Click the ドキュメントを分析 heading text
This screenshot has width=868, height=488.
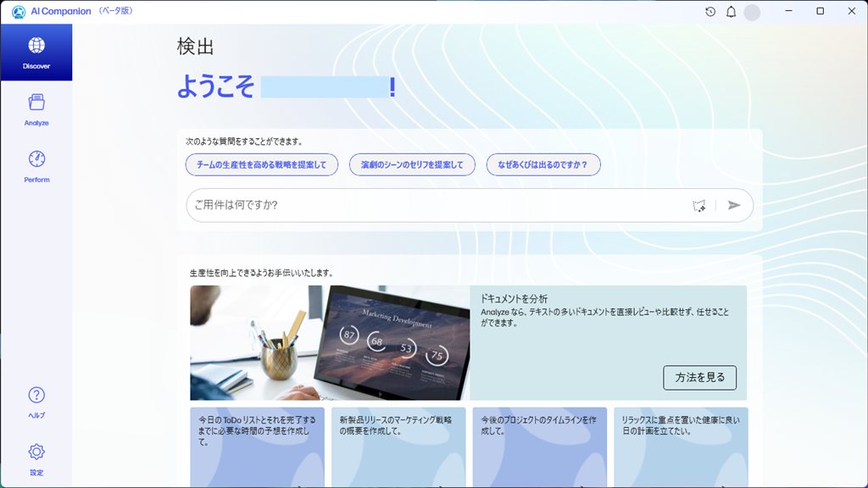(x=514, y=299)
